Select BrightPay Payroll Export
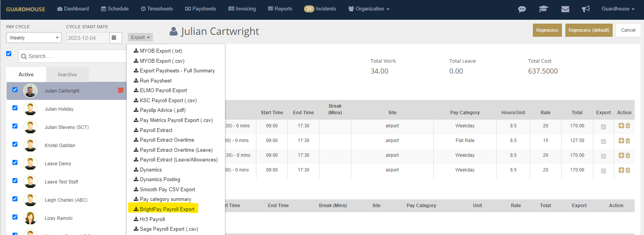Screen dimensions: 644x235 coord(164,209)
